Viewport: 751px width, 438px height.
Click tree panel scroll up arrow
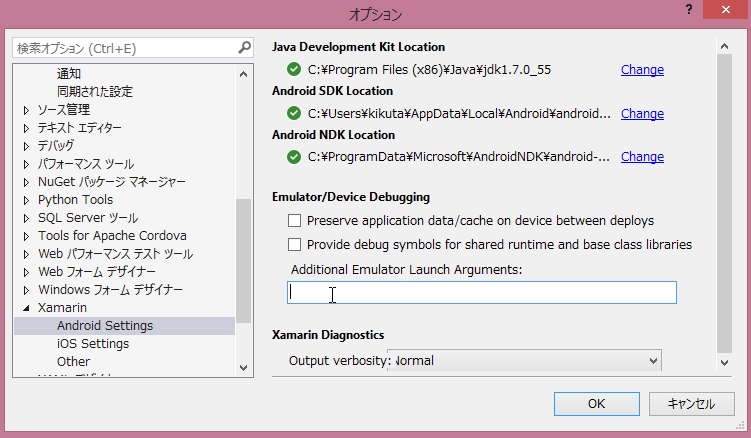tap(243, 74)
